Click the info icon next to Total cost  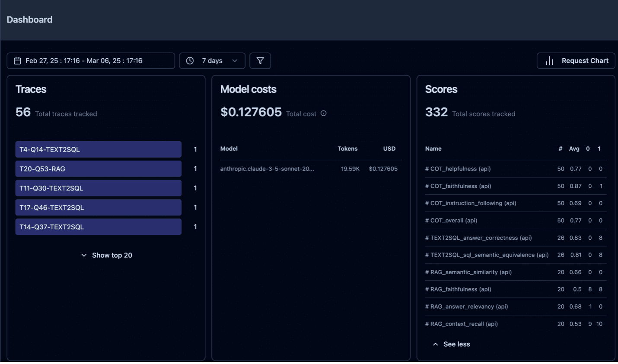tap(323, 114)
